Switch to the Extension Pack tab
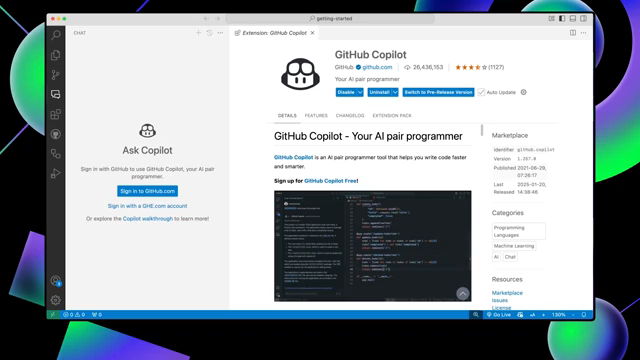The width and height of the screenshot is (640, 360). 392,116
